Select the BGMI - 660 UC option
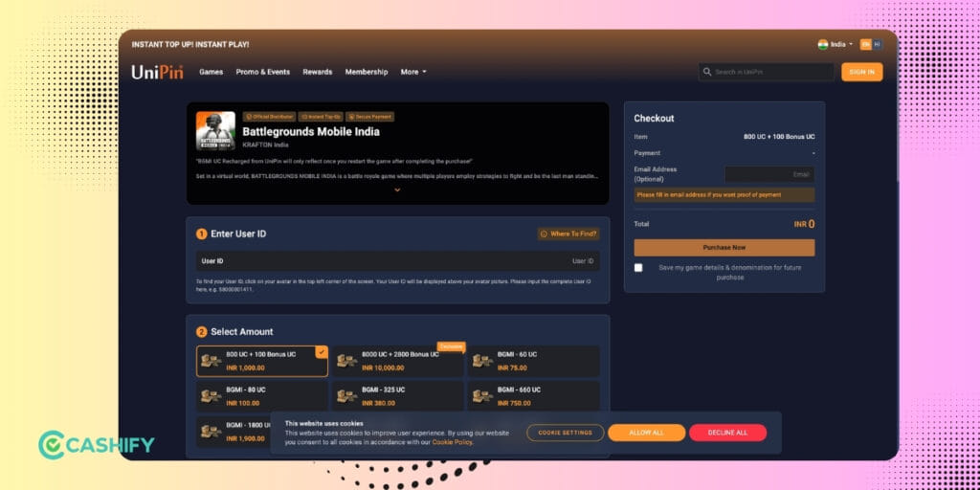The image size is (980, 490). click(x=533, y=396)
